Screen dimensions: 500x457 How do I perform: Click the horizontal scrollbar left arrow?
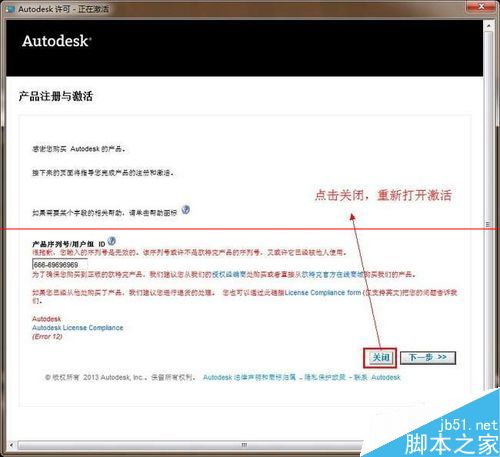(11, 445)
